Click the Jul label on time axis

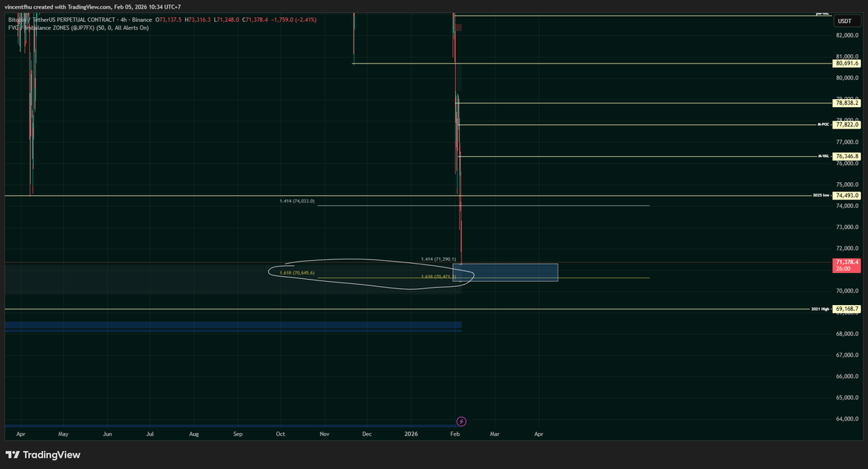click(150, 434)
